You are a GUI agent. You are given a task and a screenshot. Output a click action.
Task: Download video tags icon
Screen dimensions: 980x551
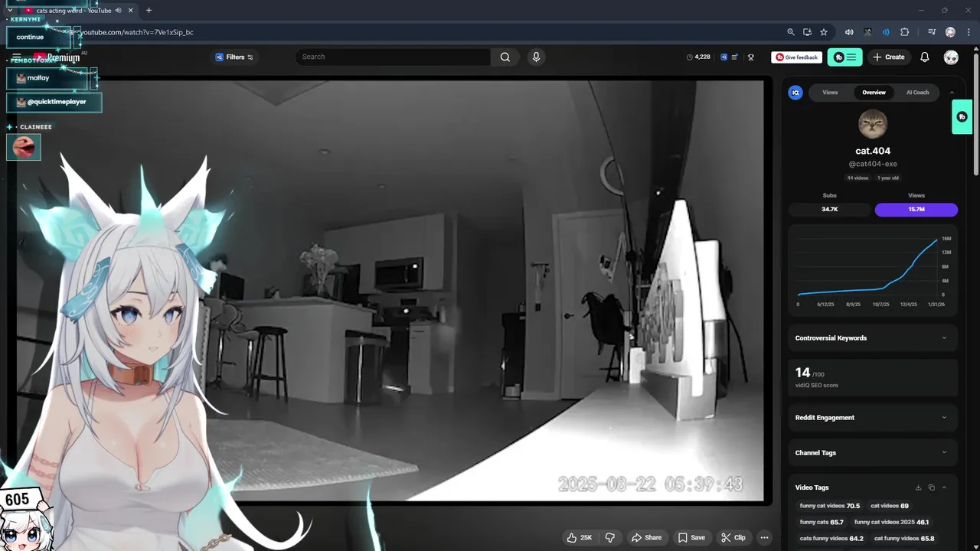918,487
